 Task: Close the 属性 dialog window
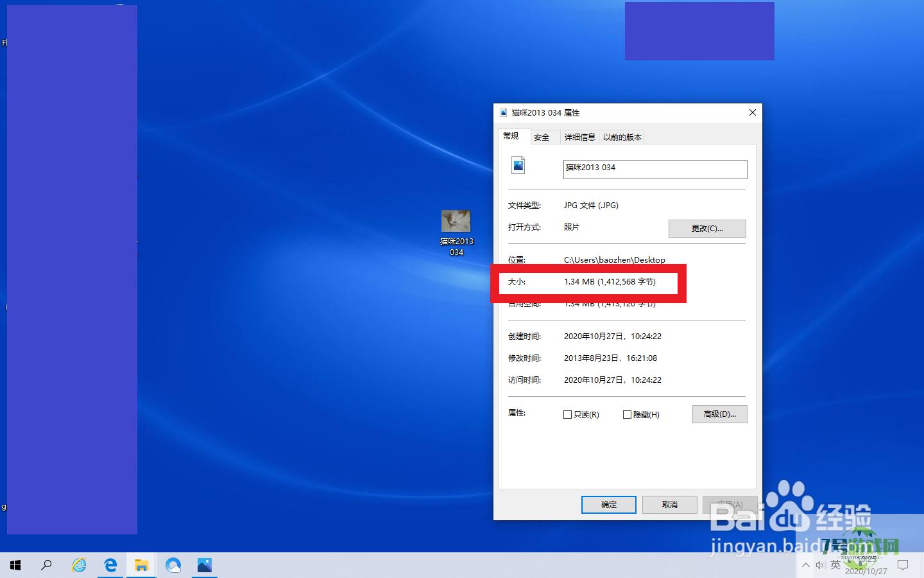(753, 112)
